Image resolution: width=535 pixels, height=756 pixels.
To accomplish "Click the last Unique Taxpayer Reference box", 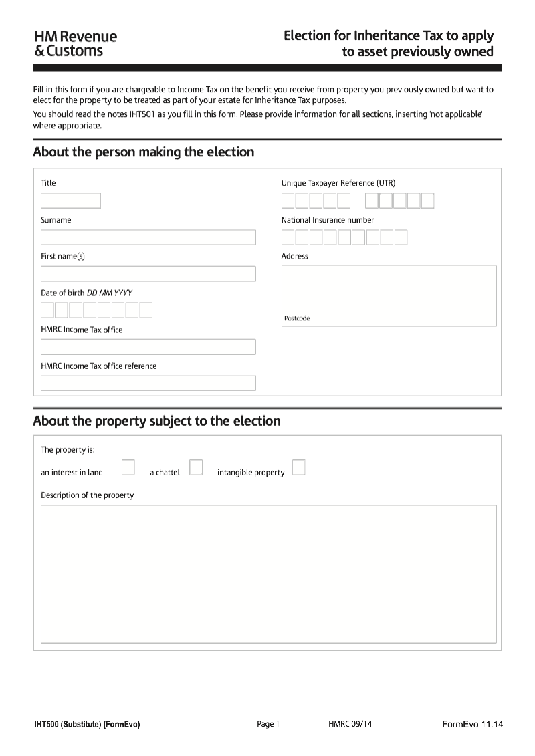I will point(427,201).
